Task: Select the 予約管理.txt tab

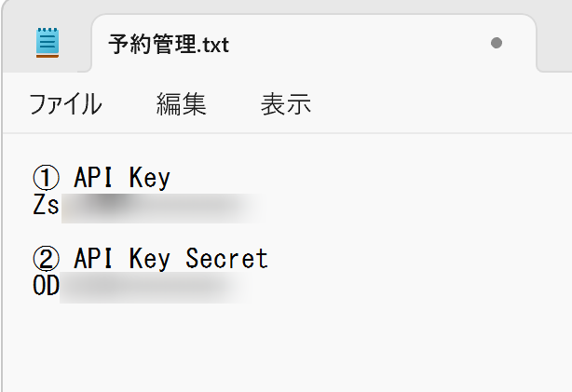Action: pyautogui.click(x=168, y=44)
